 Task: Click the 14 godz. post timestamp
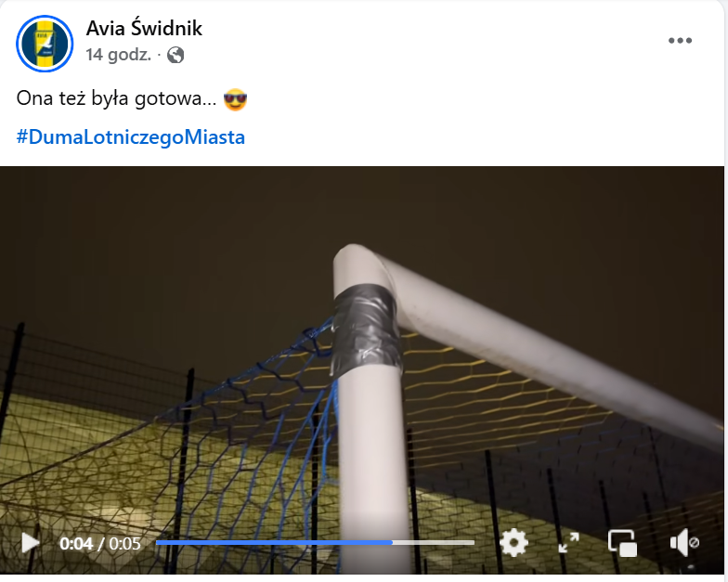click(119, 56)
